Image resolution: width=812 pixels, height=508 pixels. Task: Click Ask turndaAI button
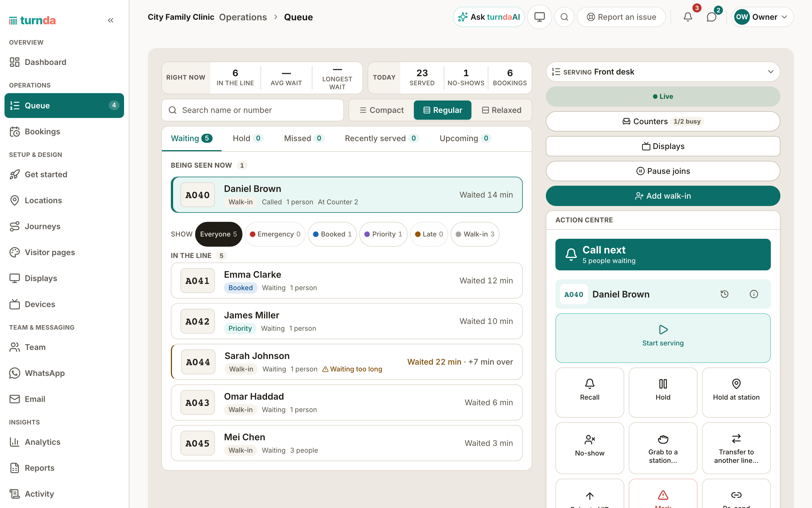pyautogui.click(x=489, y=17)
